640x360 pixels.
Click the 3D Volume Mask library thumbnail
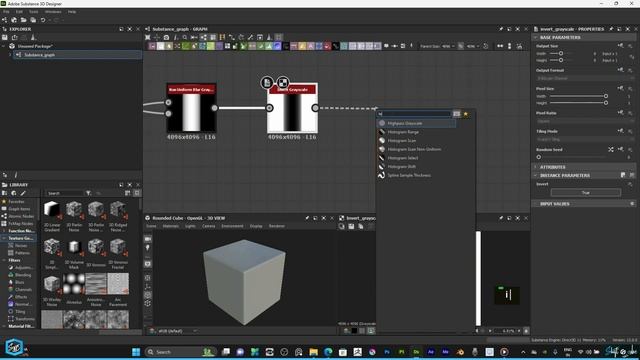point(74,247)
